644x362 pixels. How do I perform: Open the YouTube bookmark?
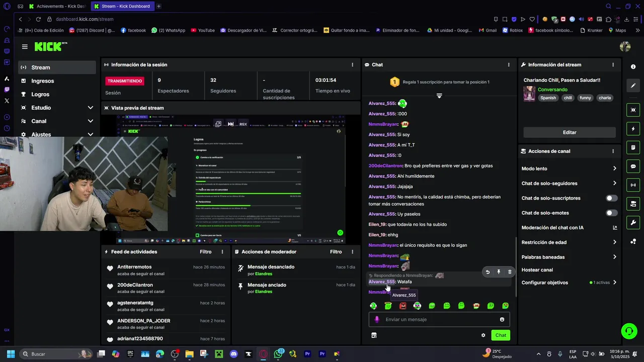click(x=203, y=30)
